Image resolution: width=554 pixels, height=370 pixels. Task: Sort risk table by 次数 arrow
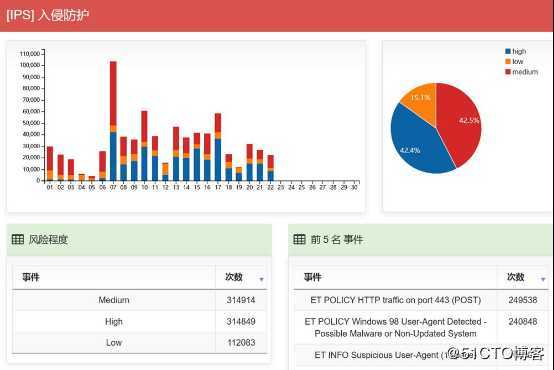pos(261,279)
